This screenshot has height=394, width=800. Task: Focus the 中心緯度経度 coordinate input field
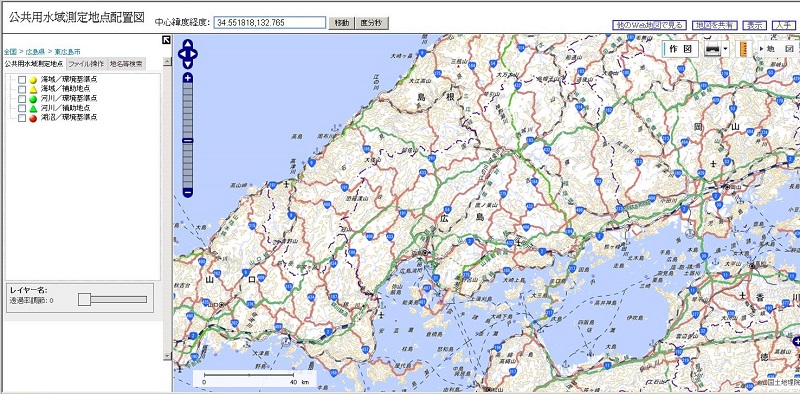[x=269, y=22]
